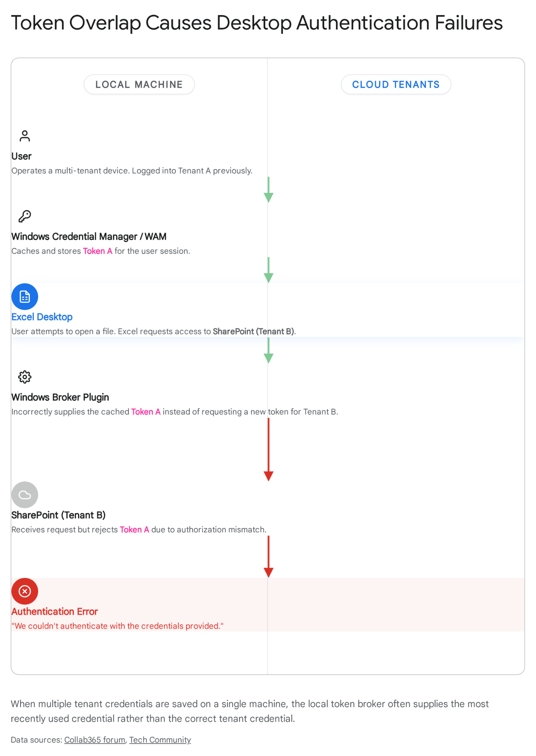Select the CLOUD TENANTS pill label
Viewport: 536px width, 756px height.
pyautogui.click(x=396, y=84)
